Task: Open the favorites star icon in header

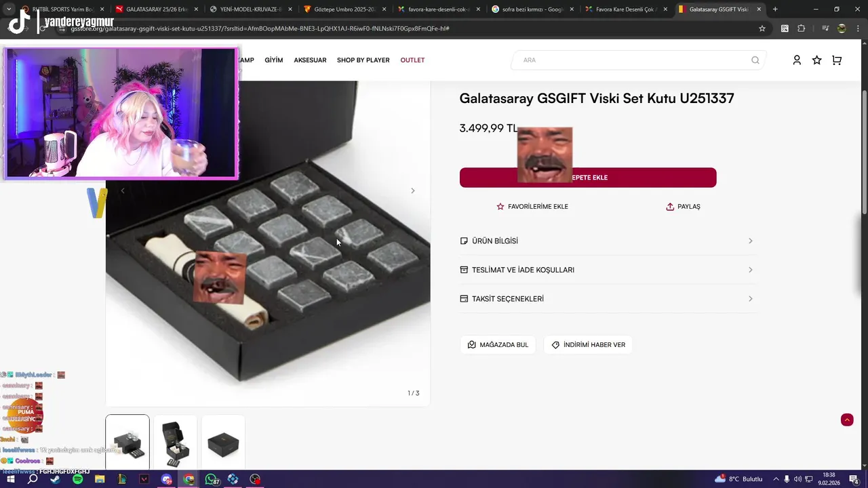Action: click(816, 60)
